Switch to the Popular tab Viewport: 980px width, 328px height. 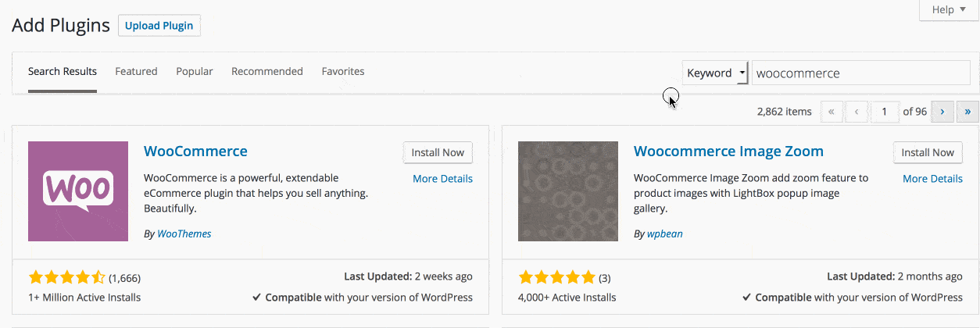pyautogui.click(x=195, y=71)
